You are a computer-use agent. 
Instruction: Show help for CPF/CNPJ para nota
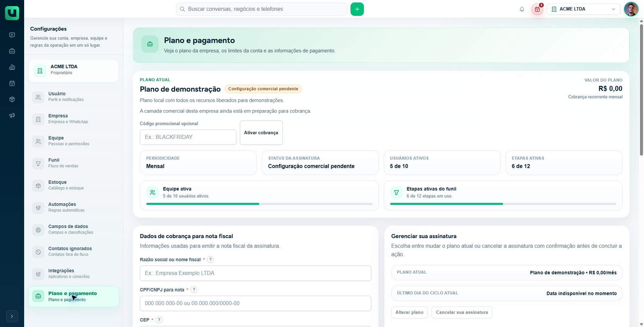tap(194, 290)
